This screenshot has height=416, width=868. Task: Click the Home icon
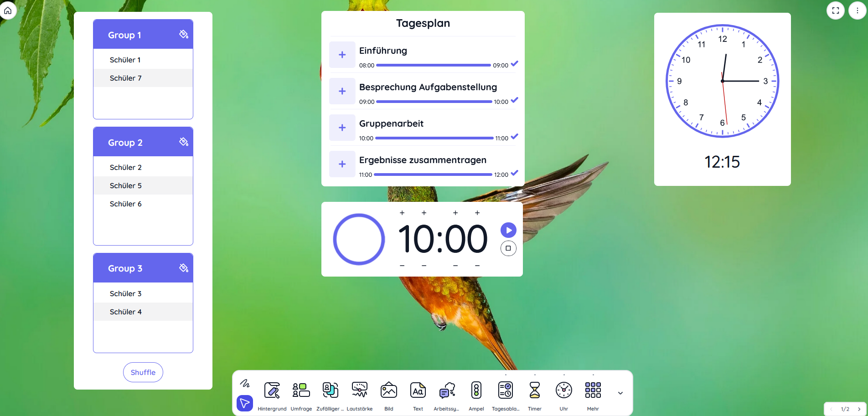(x=8, y=10)
